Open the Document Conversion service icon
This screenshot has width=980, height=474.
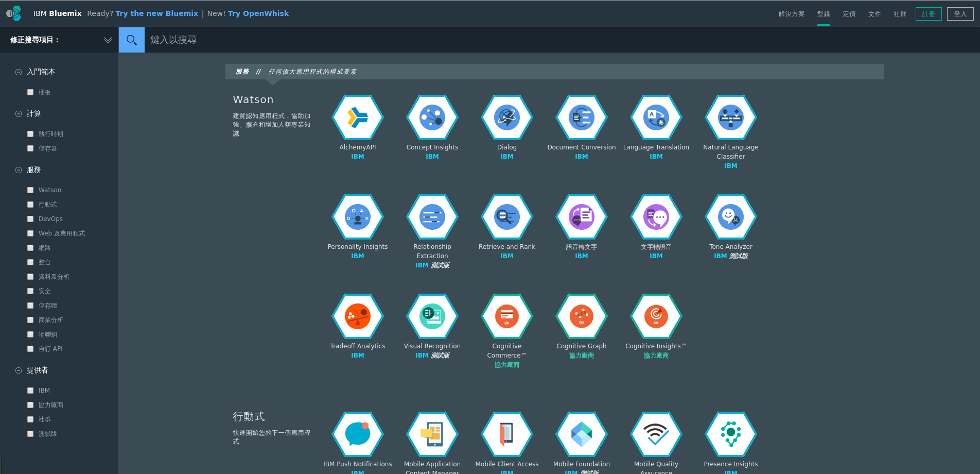[x=582, y=117]
